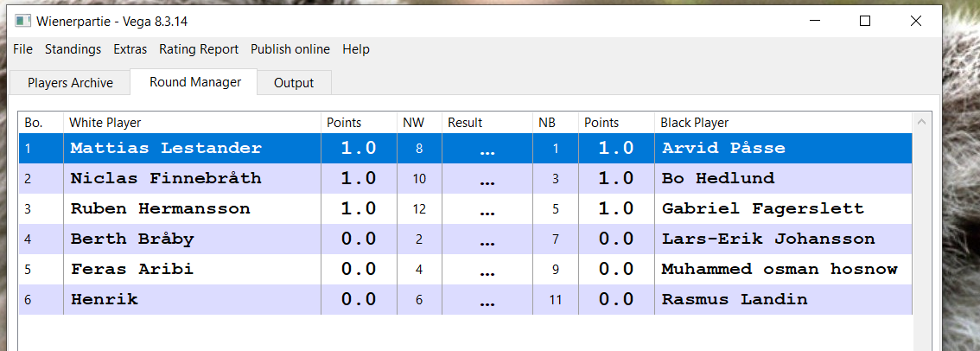Open the Help menu
Image resolution: width=980 pixels, height=351 pixels.
(356, 49)
